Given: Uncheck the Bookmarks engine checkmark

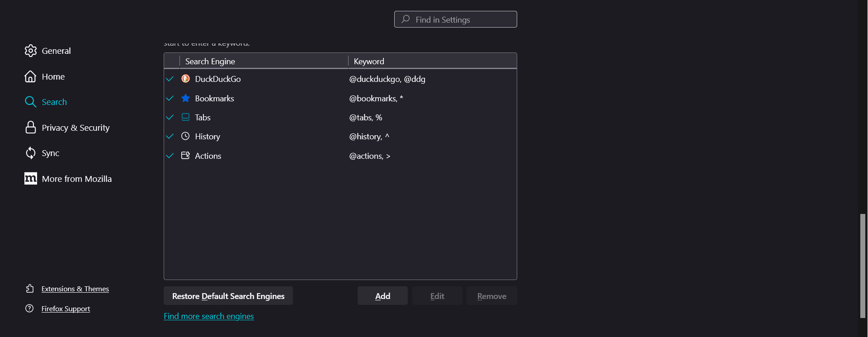Looking at the screenshot, I should [170, 98].
